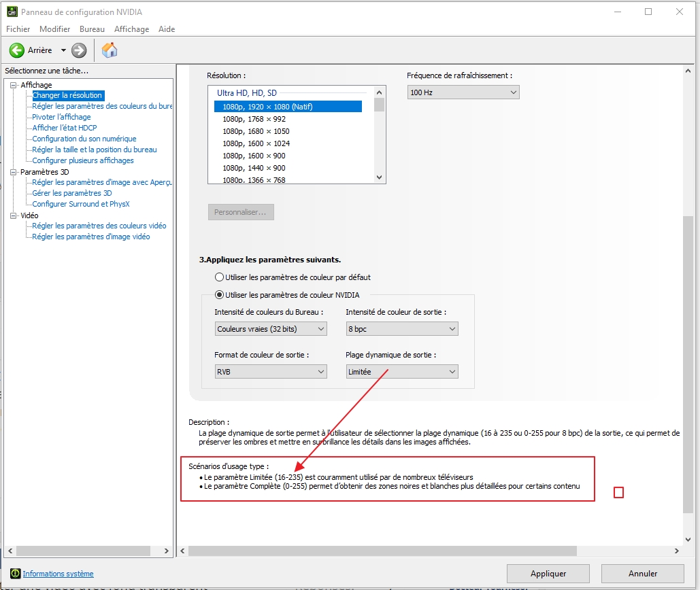Image resolution: width=700 pixels, height=590 pixels.
Task: Click the NVIDIA title bar application icon
Action: (12, 12)
